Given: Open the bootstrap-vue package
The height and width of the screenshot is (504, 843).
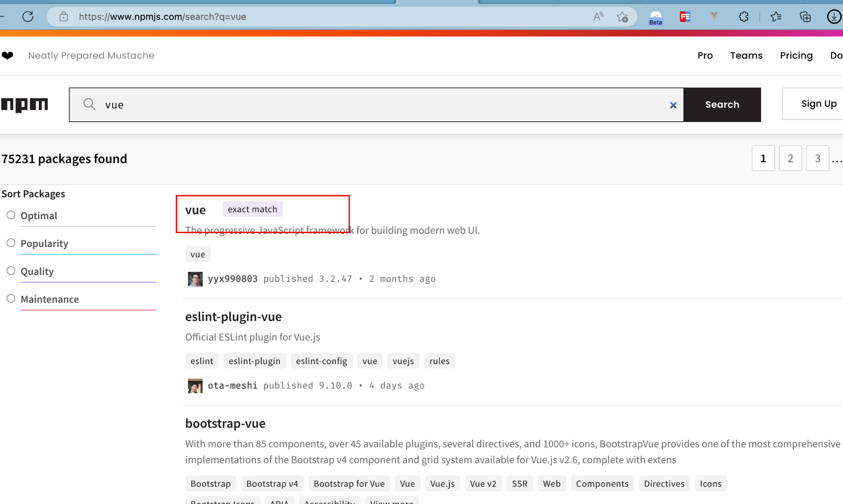Looking at the screenshot, I should pyautogui.click(x=226, y=424).
